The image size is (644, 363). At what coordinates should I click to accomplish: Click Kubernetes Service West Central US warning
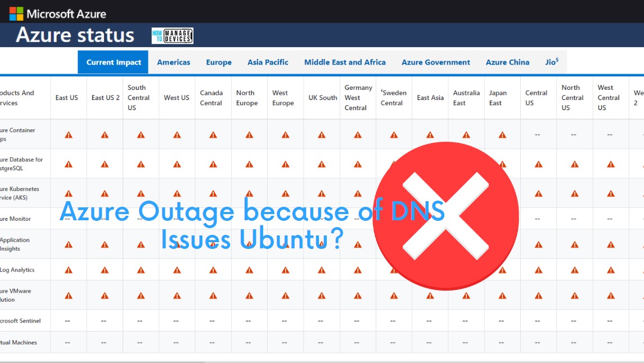(611, 194)
